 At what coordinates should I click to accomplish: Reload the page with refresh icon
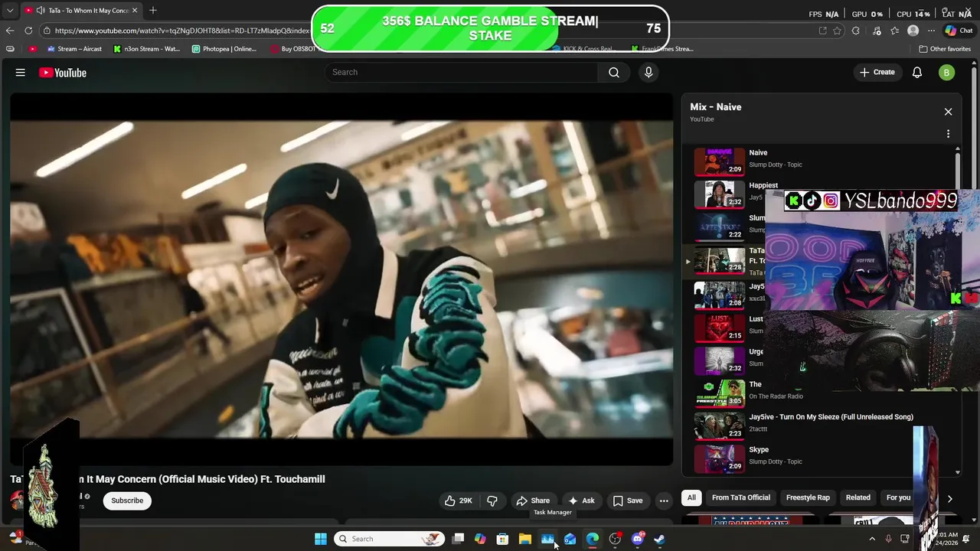(x=28, y=31)
